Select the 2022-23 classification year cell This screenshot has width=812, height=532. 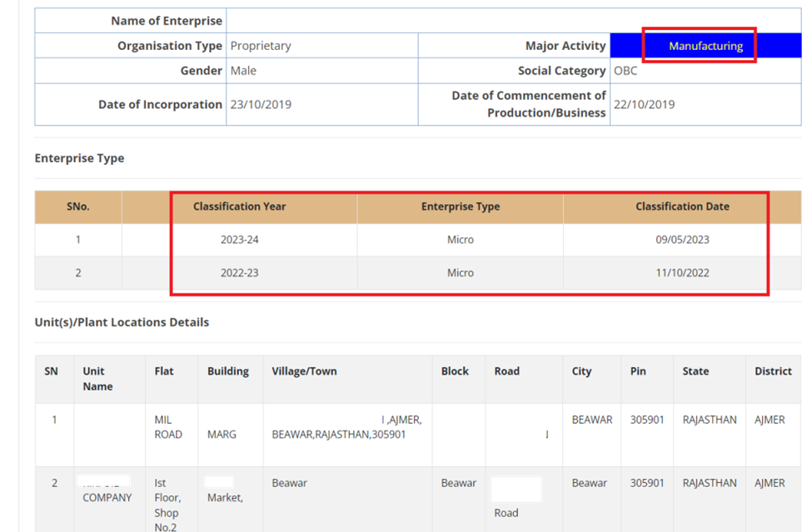[x=240, y=273]
